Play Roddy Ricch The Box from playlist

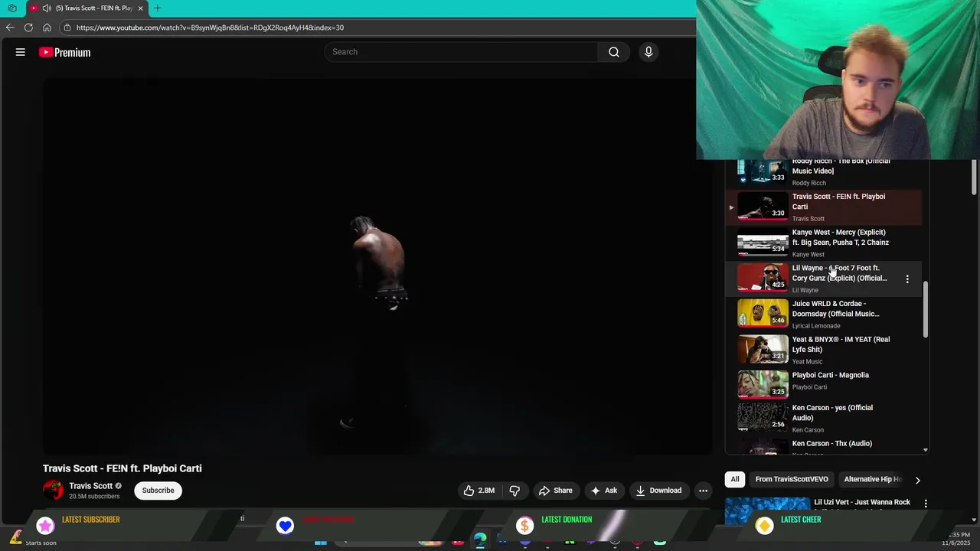coord(825,172)
